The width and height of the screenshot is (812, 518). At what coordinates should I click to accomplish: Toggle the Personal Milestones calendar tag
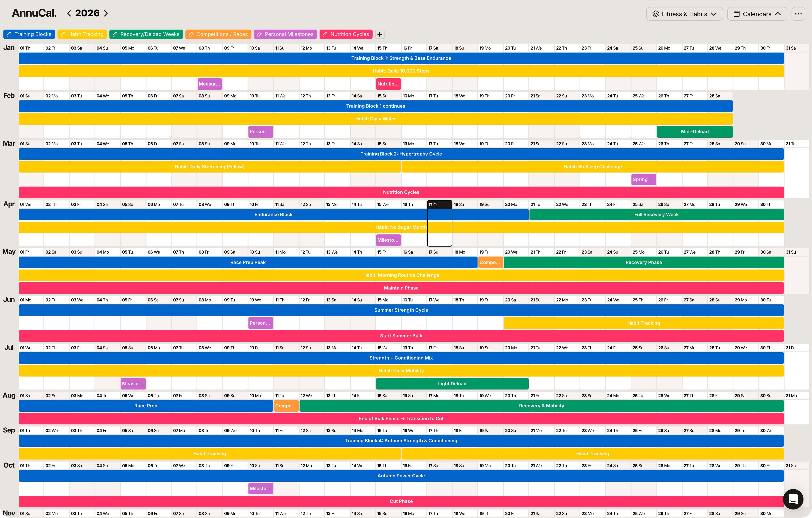pos(289,34)
